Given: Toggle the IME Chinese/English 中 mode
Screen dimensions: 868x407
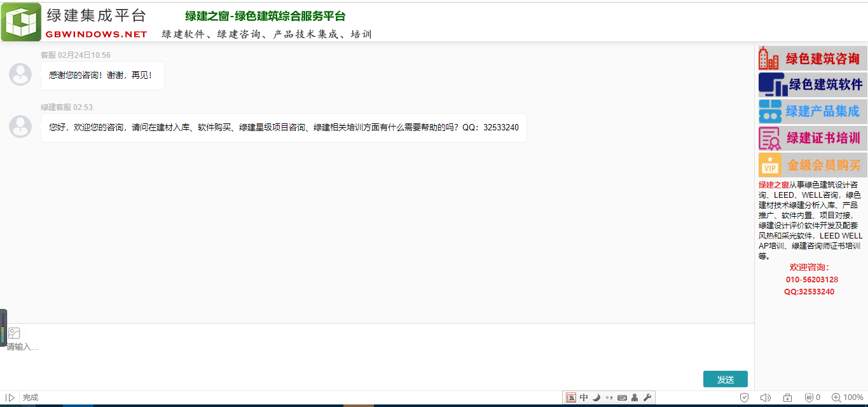Looking at the screenshot, I should pyautogui.click(x=584, y=397).
